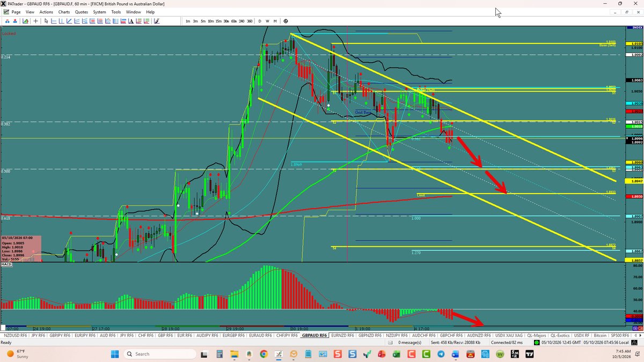Image resolution: width=644 pixels, height=362 pixels.
Task: Switch chart to 240 minute timeframe
Action: [x=241, y=21]
